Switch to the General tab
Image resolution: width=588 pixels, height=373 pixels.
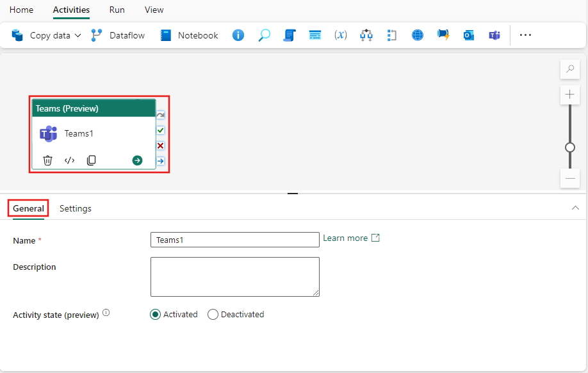pos(28,208)
